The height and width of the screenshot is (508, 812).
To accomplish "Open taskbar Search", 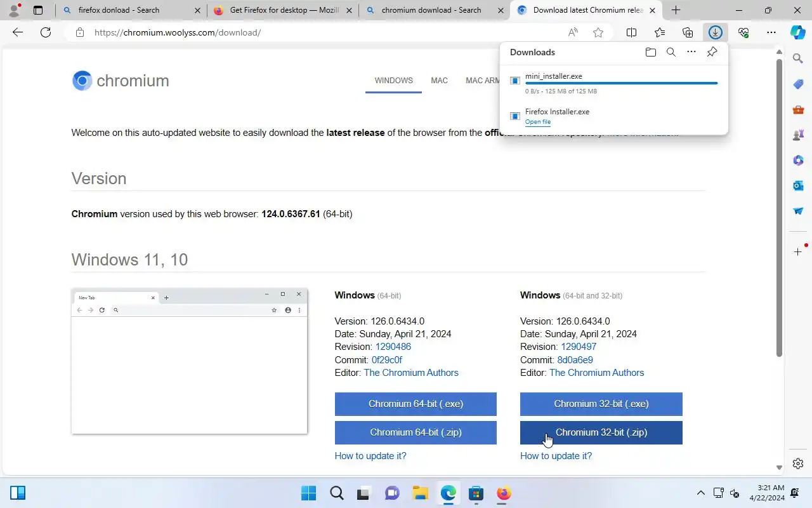I will [x=336, y=493].
